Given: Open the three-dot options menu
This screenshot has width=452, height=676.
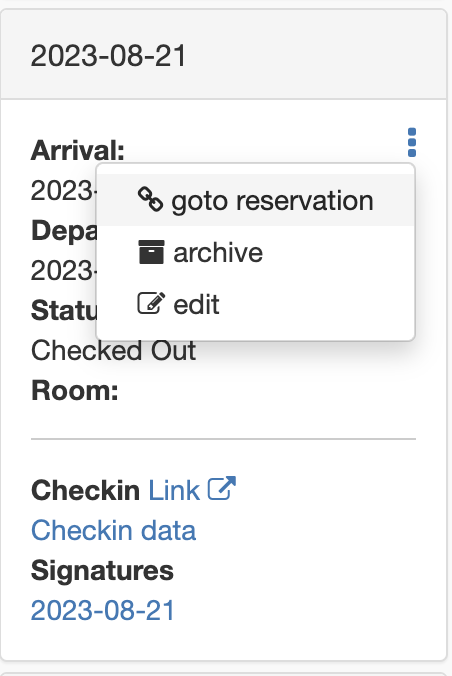Looking at the screenshot, I should 411,143.
